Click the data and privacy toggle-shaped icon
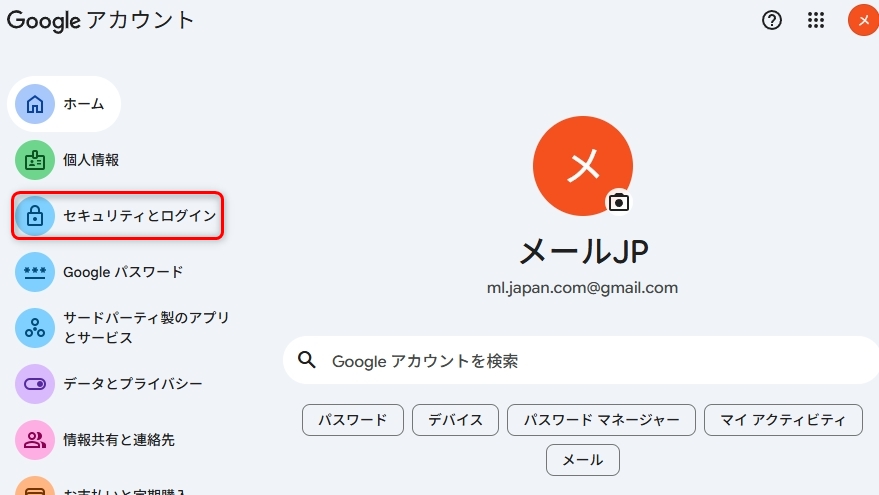Image resolution: width=879 pixels, height=495 pixels. coord(35,384)
